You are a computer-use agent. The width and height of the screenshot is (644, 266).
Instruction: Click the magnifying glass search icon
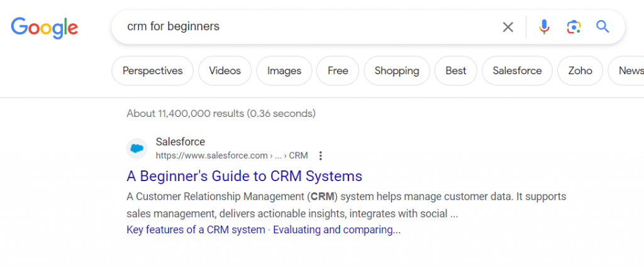602,27
